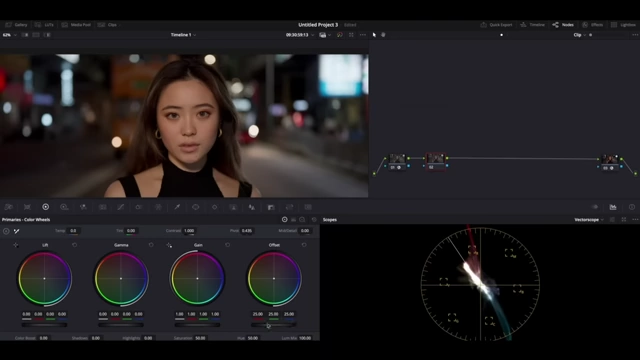The image size is (640, 360).
Task: Reset the Lift wheel
Action: pyautogui.click(x=74, y=245)
